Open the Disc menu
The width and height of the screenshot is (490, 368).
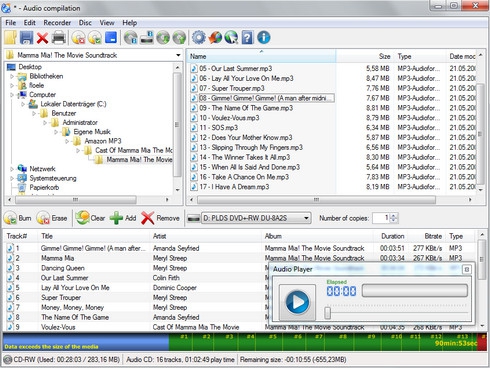click(x=85, y=23)
